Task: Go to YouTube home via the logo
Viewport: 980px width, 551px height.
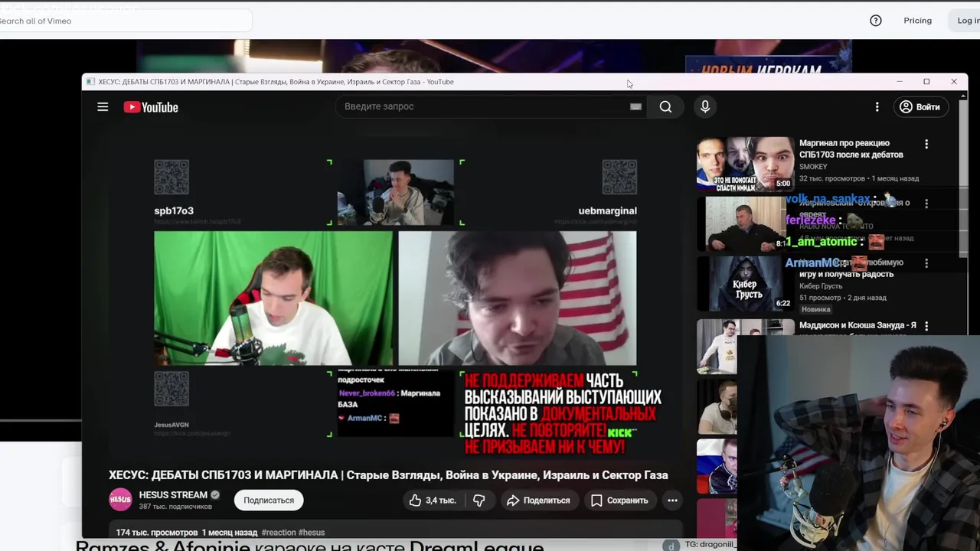Action: (151, 107)
